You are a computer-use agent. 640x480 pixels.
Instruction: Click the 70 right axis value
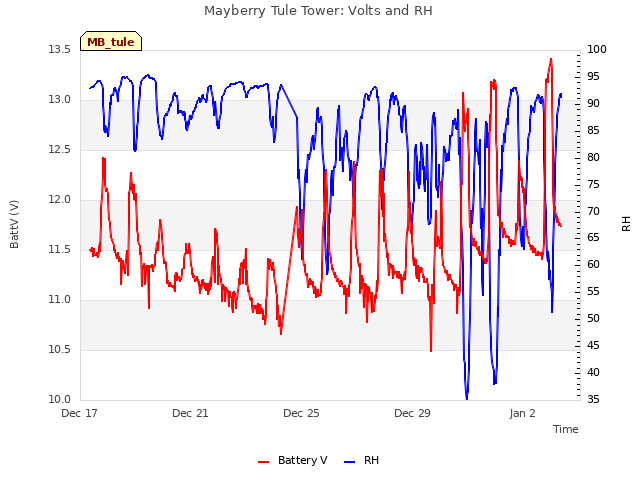pos(593,211)
